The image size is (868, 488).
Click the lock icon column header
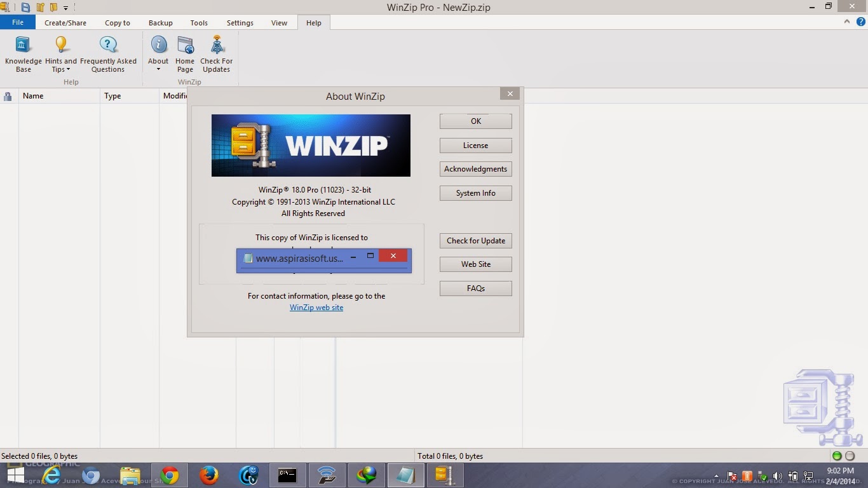click(x=8, y=96)
